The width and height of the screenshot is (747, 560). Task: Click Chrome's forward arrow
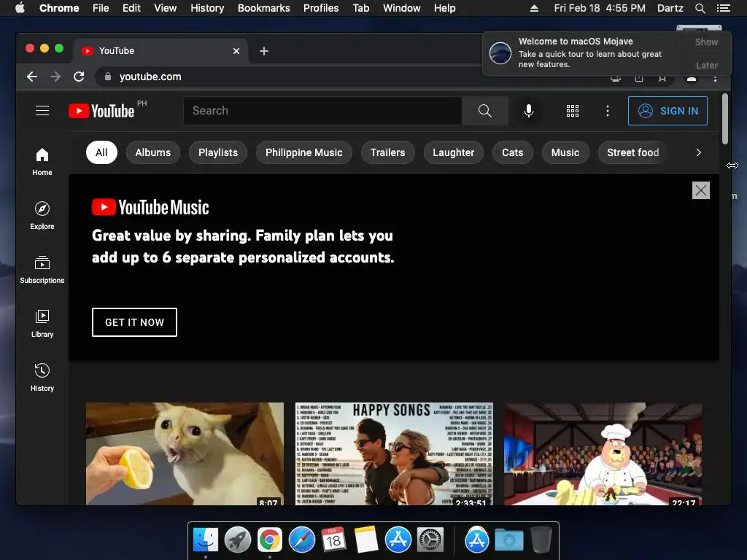[55, 77]
